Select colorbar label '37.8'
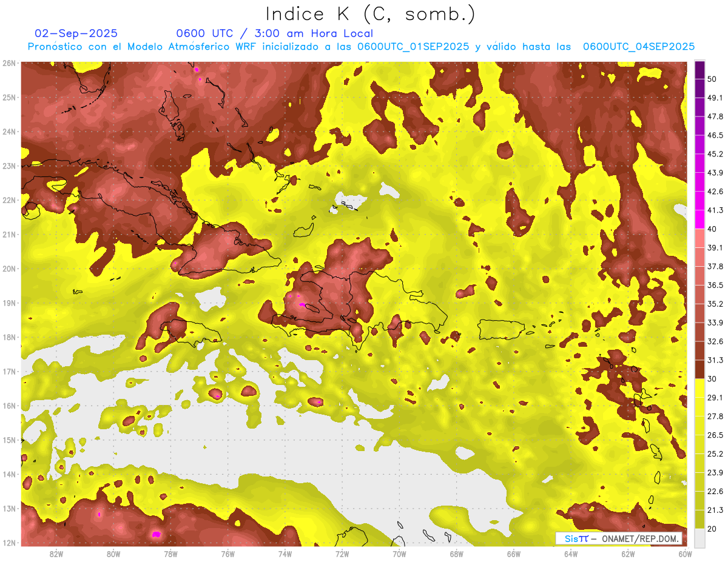This screenshot has width=728, height=562. click(715, 266)
